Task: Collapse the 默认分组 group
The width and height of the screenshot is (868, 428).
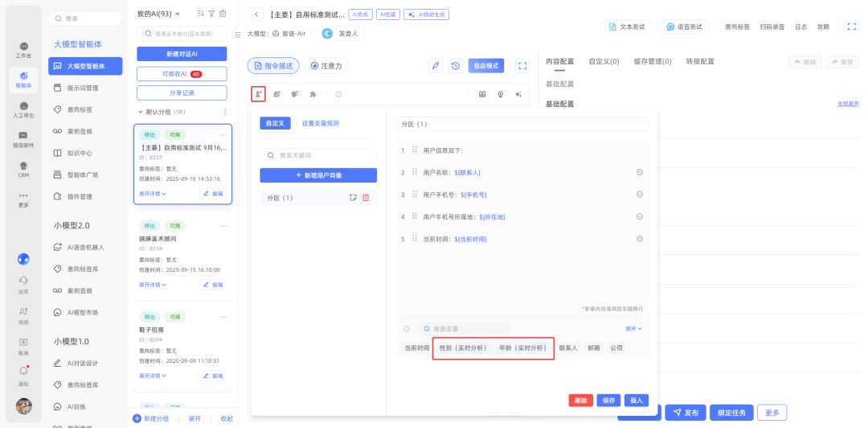Action: click(141, 112)
